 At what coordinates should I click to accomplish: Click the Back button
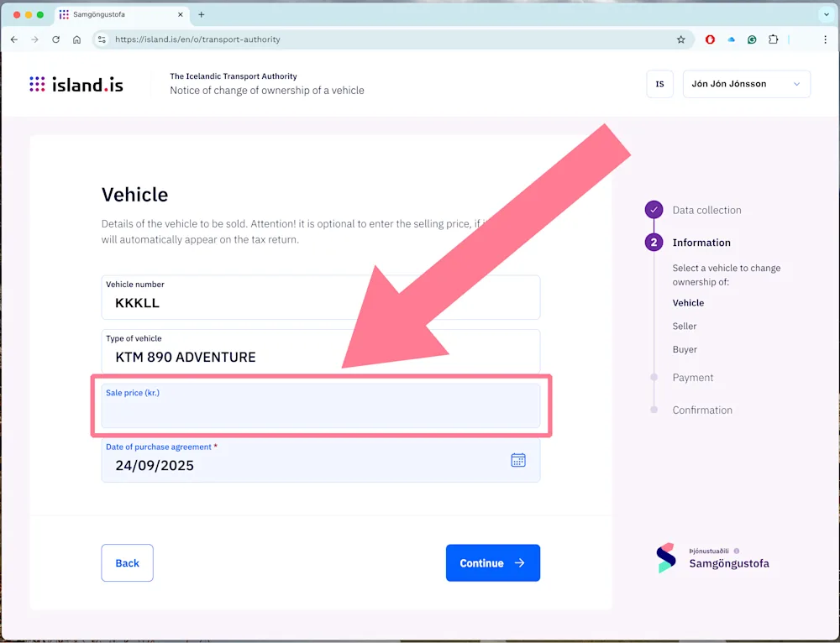127,562
